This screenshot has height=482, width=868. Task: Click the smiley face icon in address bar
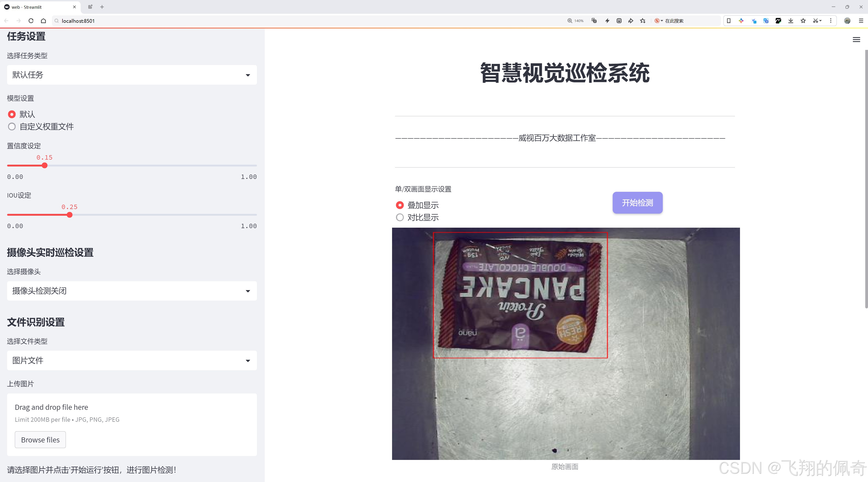coord(619,21)
